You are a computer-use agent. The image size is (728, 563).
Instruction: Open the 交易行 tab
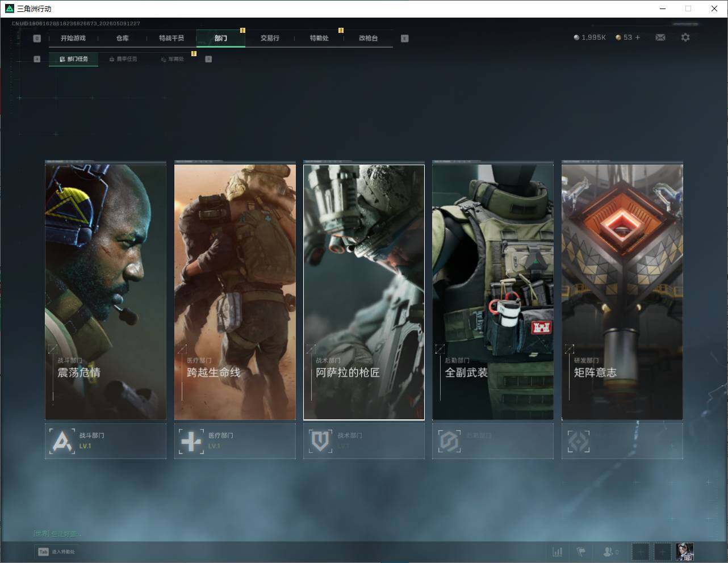(270, 38)
